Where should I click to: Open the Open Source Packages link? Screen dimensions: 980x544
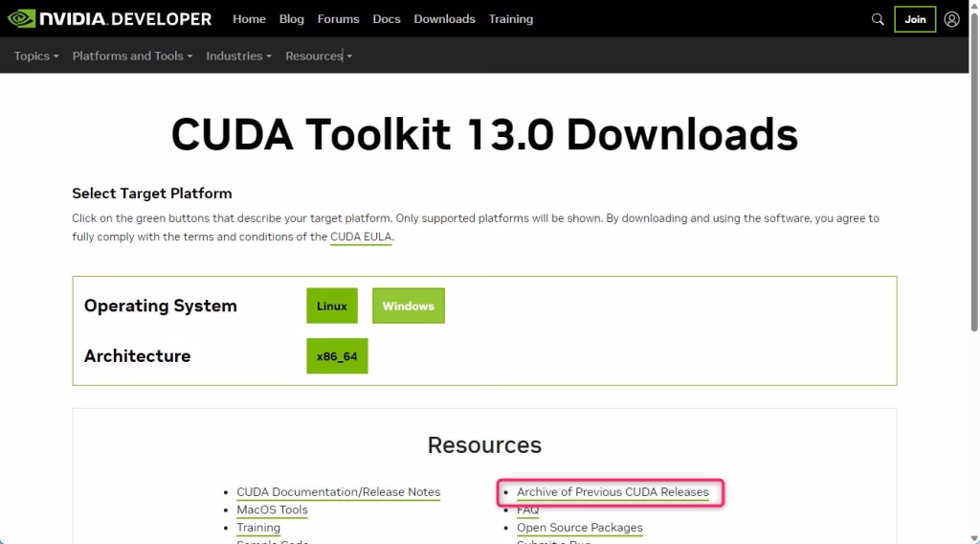coord(579,528)
